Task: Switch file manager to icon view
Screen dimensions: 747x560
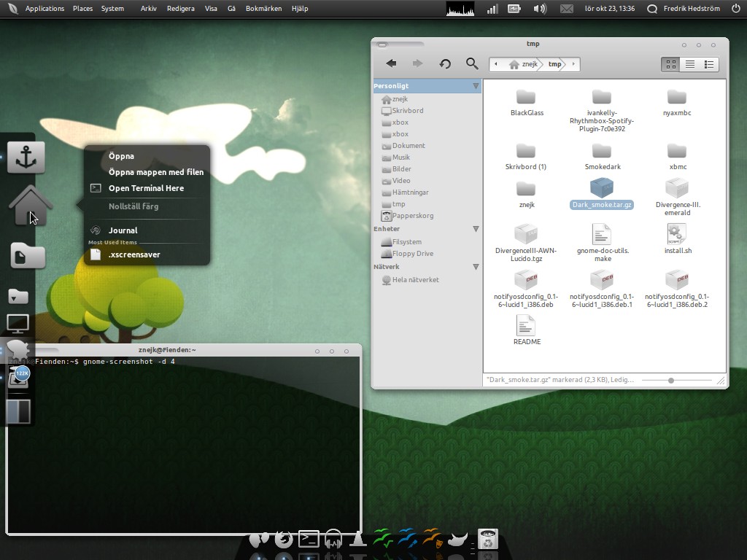Action: (671, 64)
